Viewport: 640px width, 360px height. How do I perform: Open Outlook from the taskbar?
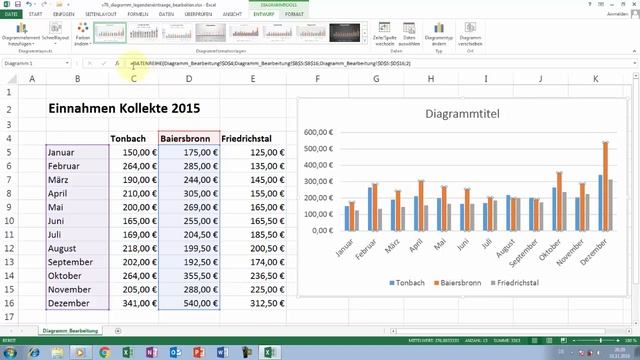click(175, 352)
